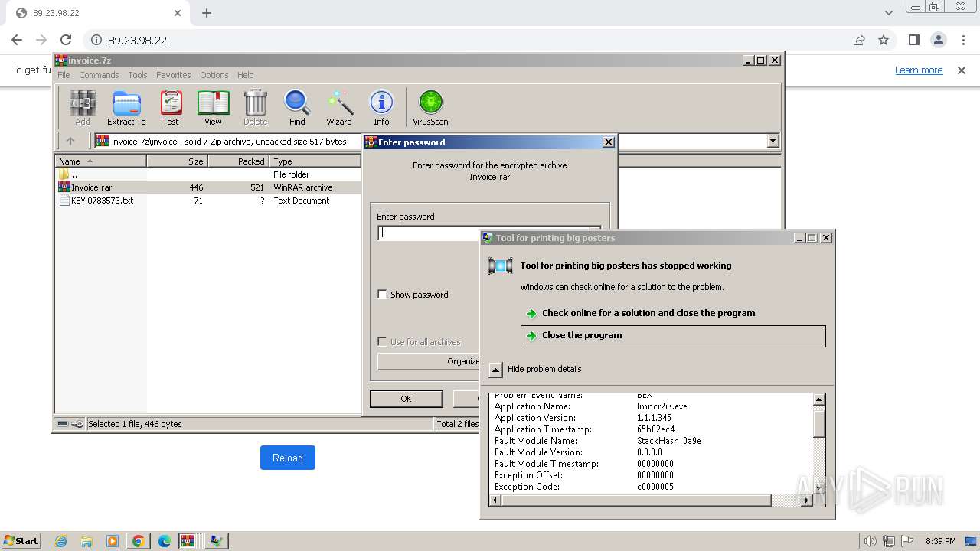980x551 pixels.
Task: Sort file list by Size column
Action: coord(177,161)
